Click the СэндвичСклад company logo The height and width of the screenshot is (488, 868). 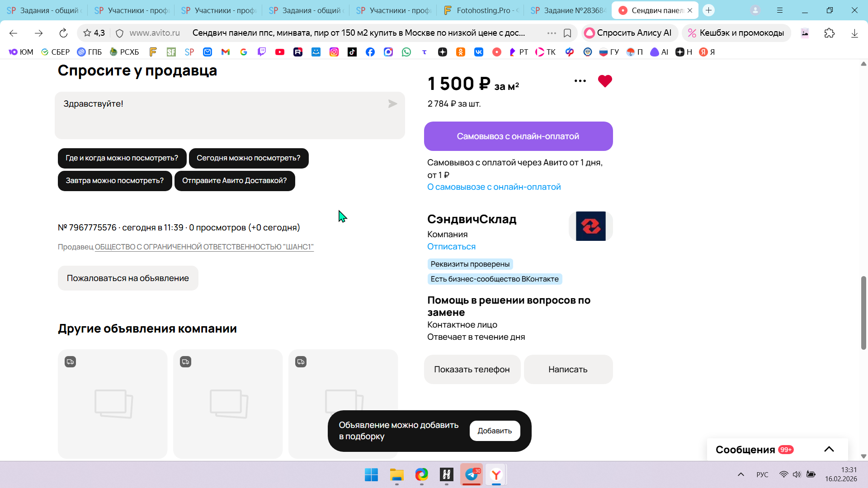(x=590, y=226)
